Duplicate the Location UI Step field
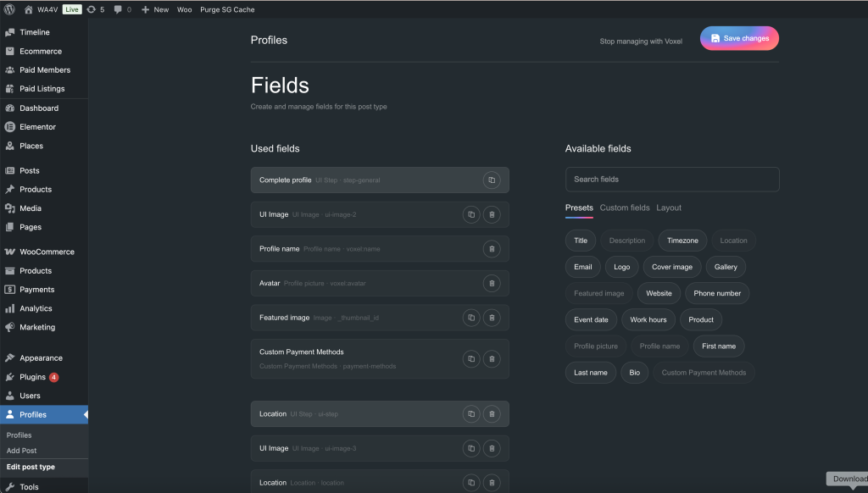 471,414
